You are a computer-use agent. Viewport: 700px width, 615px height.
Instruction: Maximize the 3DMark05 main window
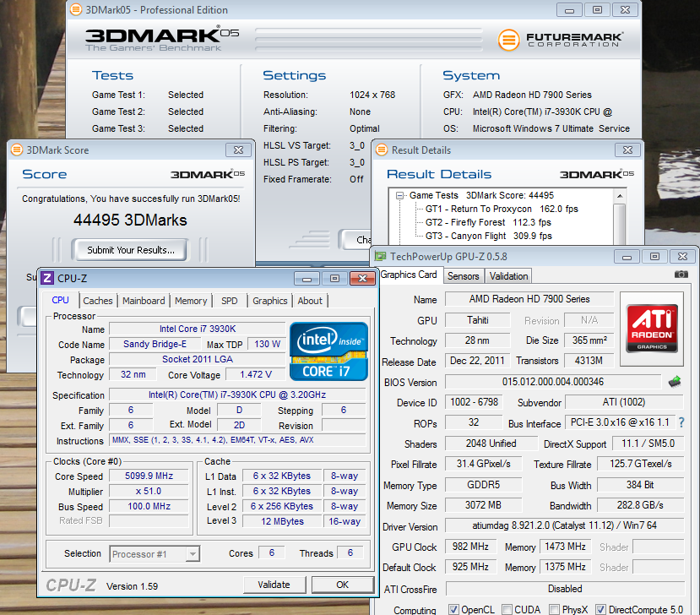coord(597,9)
